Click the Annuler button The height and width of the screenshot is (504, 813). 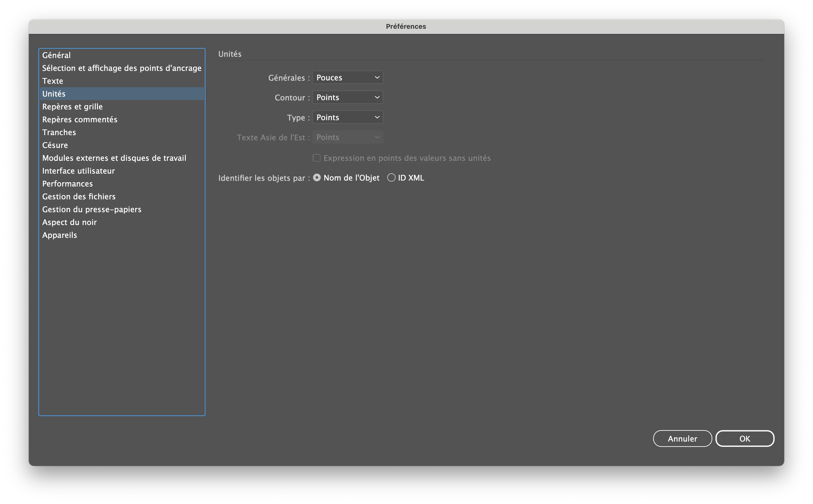click(x=682, y=439)
